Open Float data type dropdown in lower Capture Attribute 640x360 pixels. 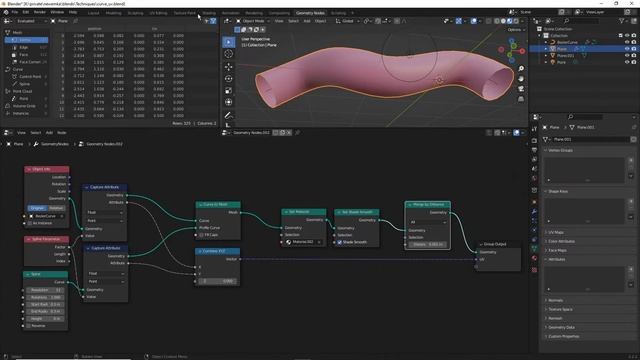pyautogui.click(x=106, y=273)
